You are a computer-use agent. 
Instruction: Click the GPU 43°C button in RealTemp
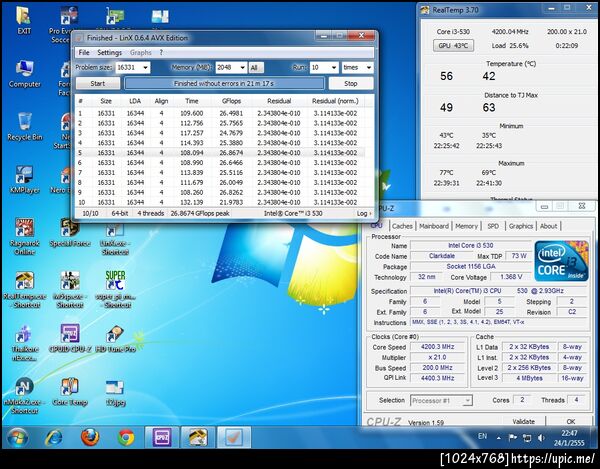pyautogui.click(x=453, y=46)
